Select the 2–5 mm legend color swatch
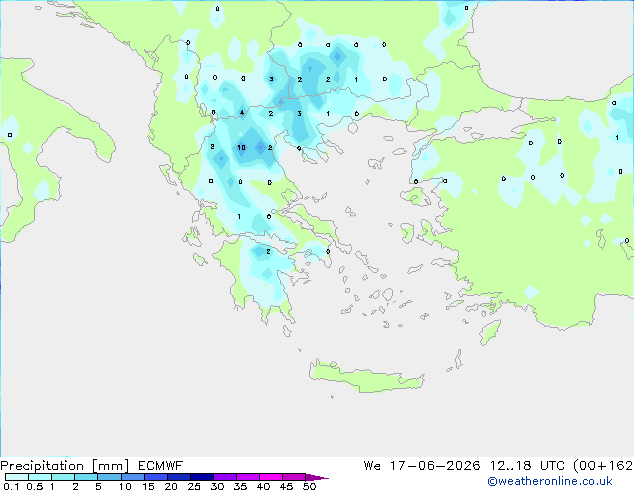 (x=86, y=477)
